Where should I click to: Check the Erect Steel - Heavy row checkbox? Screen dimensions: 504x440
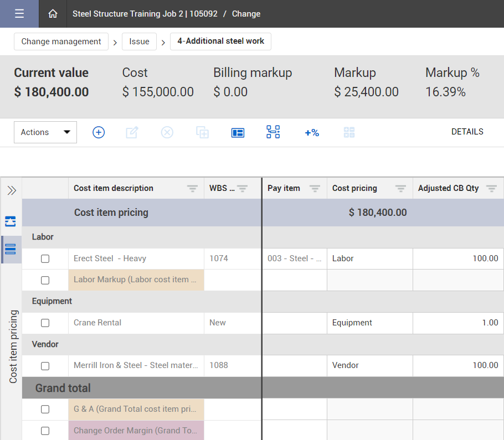pos(45,258)
